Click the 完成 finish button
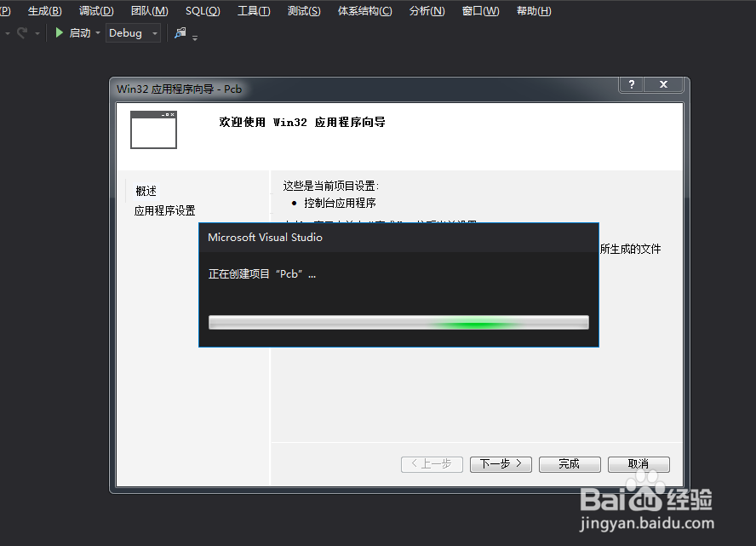Viewport: 756px width, 546px height. [570, 464]
